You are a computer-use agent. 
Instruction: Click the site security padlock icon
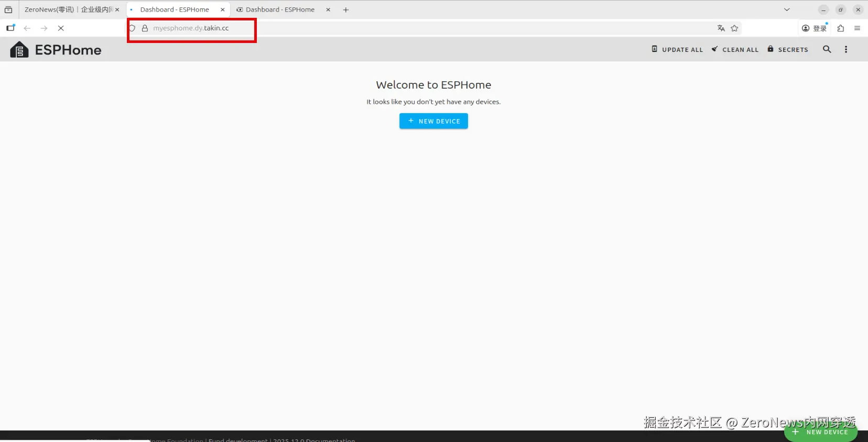145,28
